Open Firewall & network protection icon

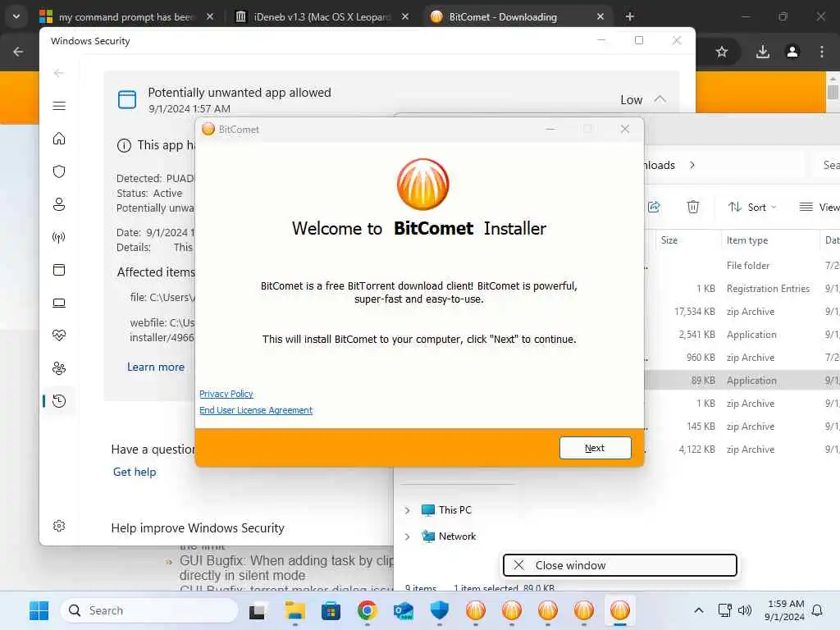(59, 237)
